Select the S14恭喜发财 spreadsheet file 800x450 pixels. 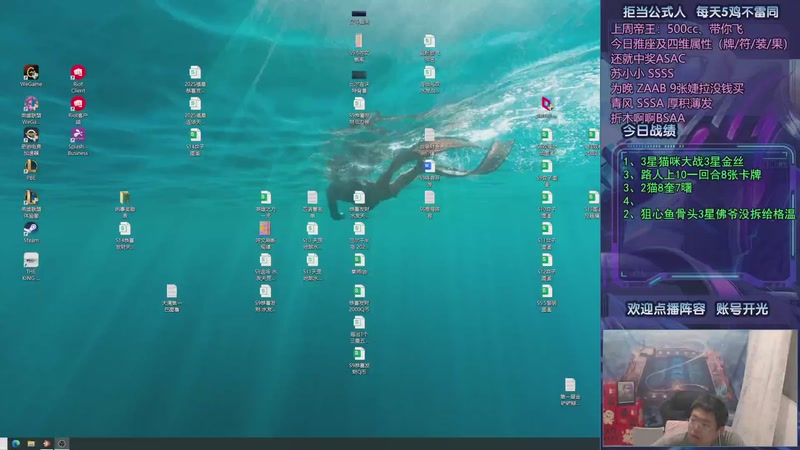[x=124, y=236]
